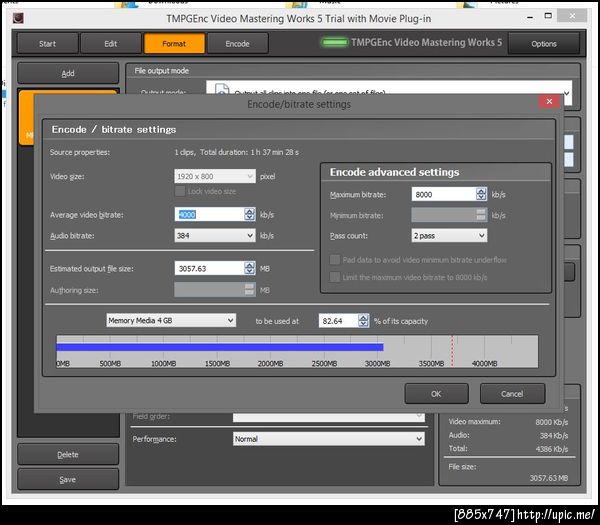Click the Audio 384 Kb/s value
600x525 pixels.
554,435
